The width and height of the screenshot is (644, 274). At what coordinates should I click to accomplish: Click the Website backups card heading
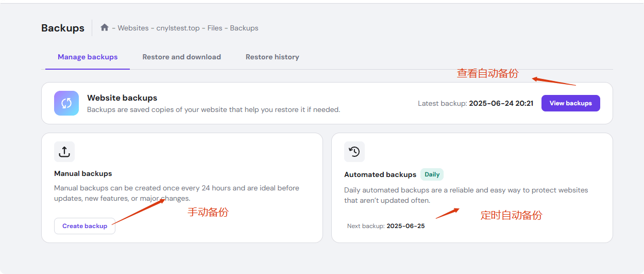(x=122, y=98)
